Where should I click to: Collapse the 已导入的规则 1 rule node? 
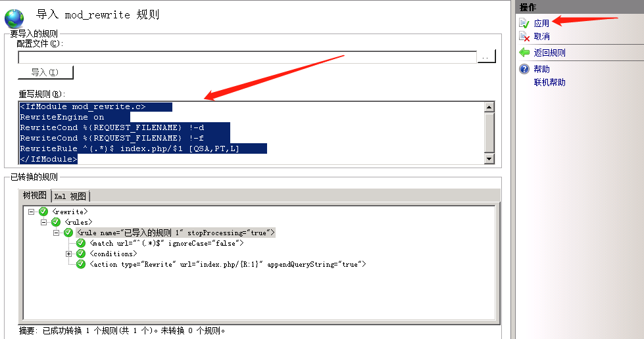[x=56, y=233]
